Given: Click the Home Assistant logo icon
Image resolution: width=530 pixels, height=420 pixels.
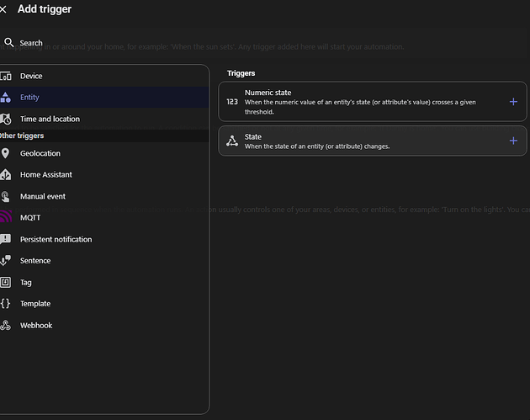Looking at the screenshot, I should (5, 175).
